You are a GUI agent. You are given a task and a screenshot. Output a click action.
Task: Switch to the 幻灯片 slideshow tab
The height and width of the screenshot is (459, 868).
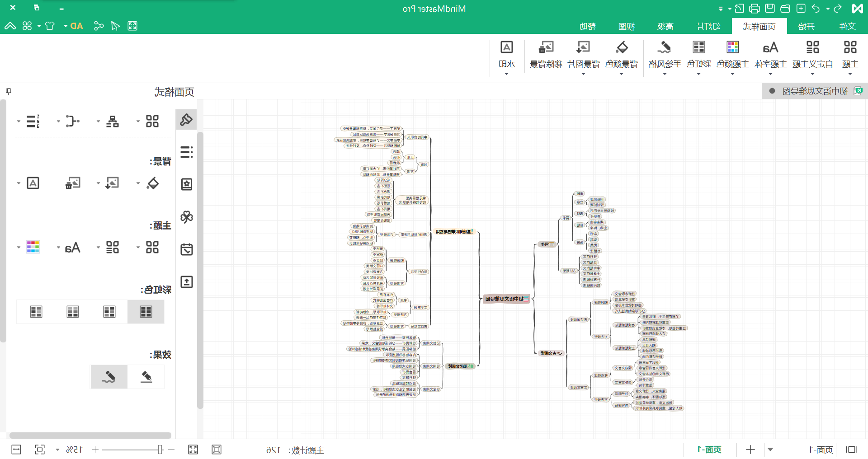pos(708,26)
